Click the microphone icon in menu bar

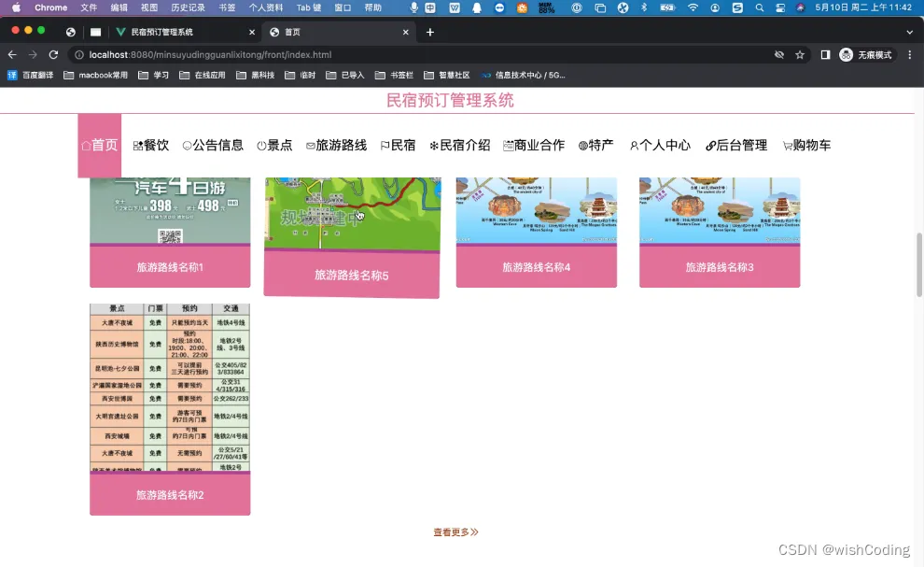tap(414, 7)
